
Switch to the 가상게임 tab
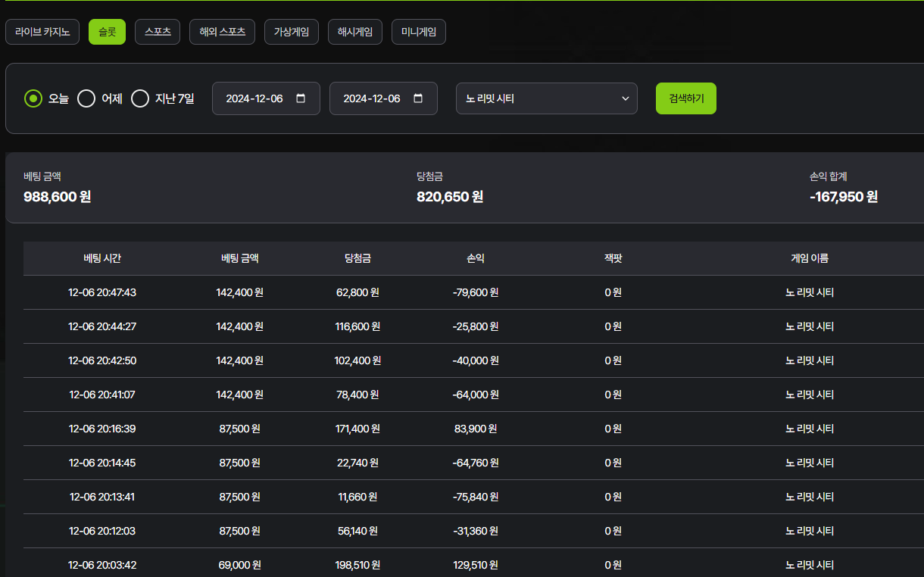(x=292, y=32)
